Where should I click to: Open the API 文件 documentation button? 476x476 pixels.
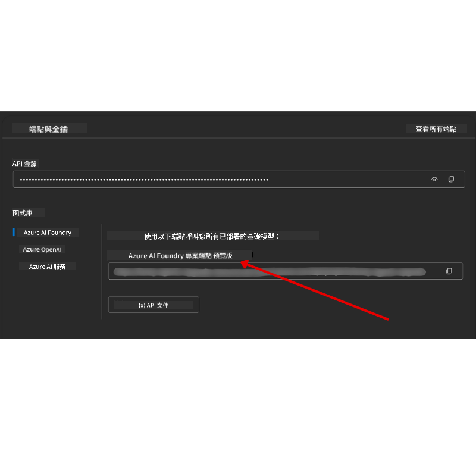pos(154,305)
